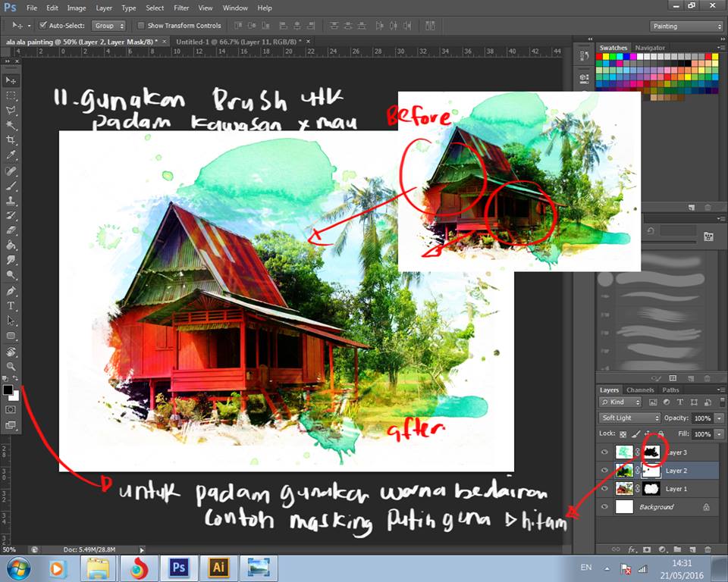Switch to the Channels tab
The image size is (728, 582).
tap(639, 390)
